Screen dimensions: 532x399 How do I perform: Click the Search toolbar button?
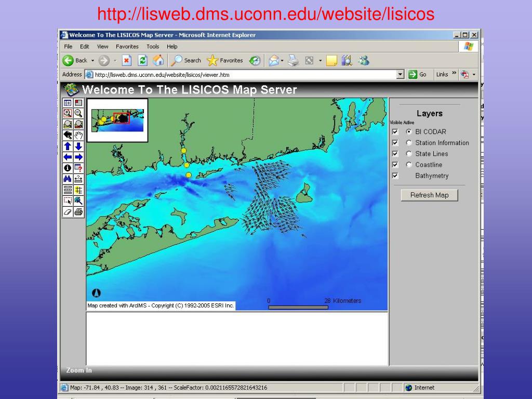click(x=186, y=60)
